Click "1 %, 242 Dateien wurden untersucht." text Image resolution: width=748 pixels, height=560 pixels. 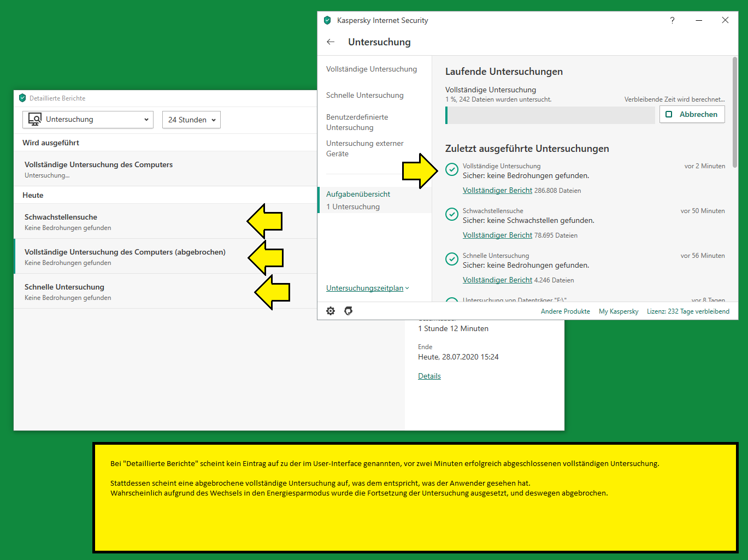click(x=498, y=99)
